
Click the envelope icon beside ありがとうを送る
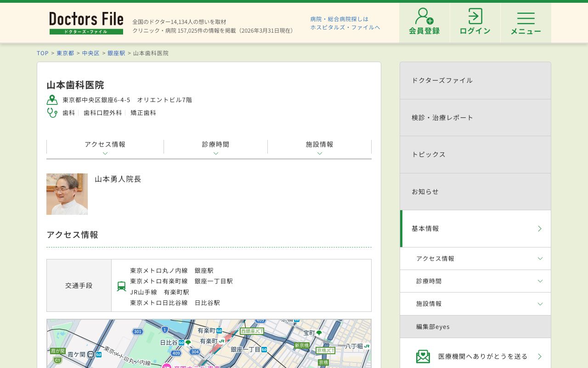tap(423, 356)
